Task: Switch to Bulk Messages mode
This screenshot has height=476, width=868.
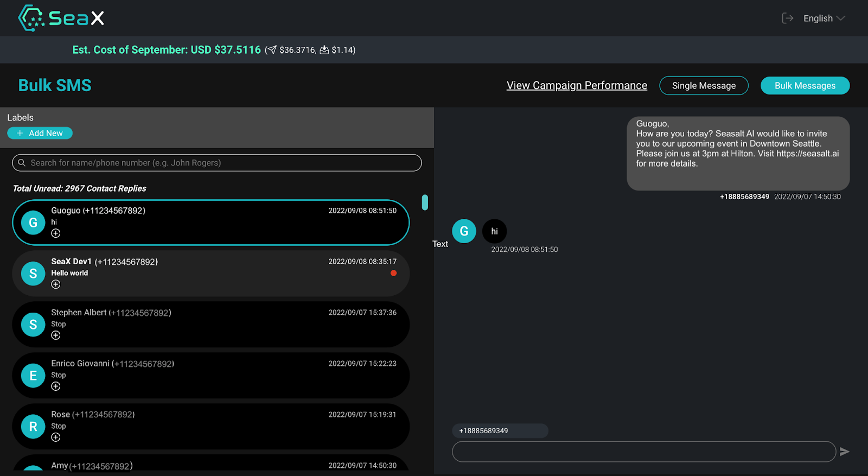Action: [805, 86]
